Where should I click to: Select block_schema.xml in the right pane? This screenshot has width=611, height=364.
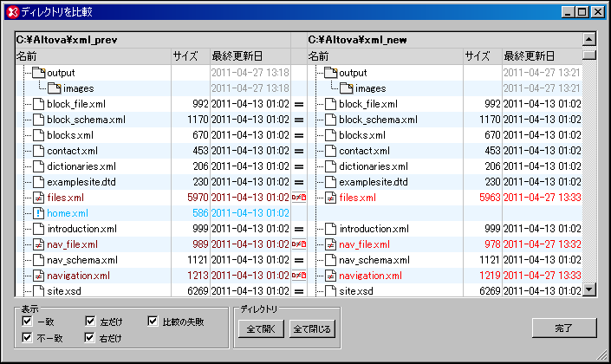tap(379, 120)
